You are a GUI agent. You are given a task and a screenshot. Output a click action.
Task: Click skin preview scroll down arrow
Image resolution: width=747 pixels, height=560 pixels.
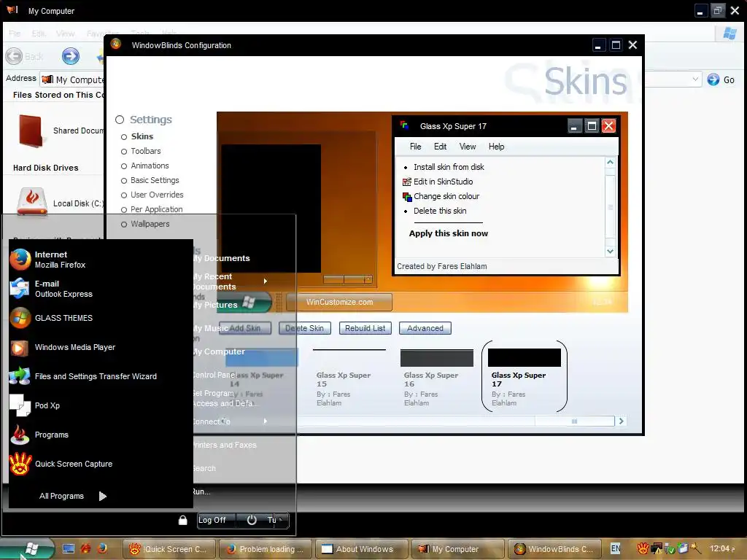coord(611,251)
